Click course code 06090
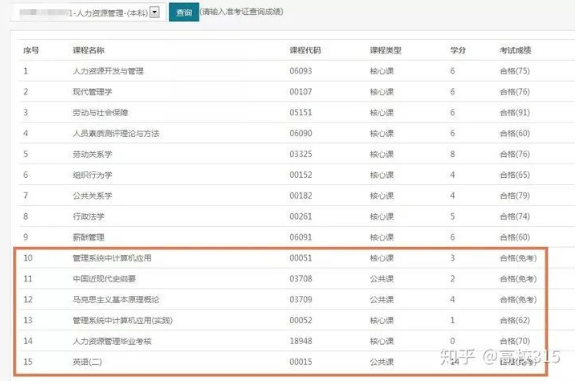Viewport: 577px width, 390px height. pyautogui.click(x=301, y=133)
